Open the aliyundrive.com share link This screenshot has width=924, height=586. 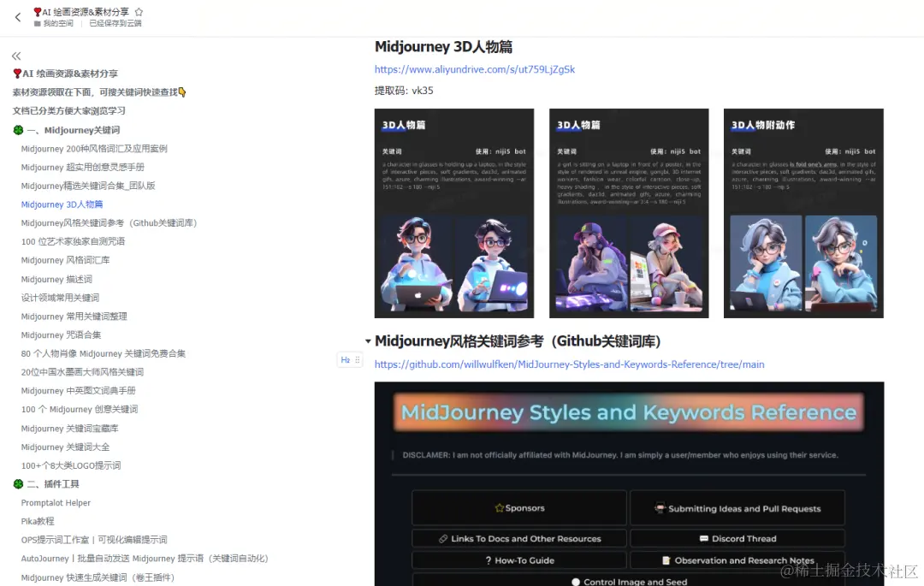[x=474, y=69]
